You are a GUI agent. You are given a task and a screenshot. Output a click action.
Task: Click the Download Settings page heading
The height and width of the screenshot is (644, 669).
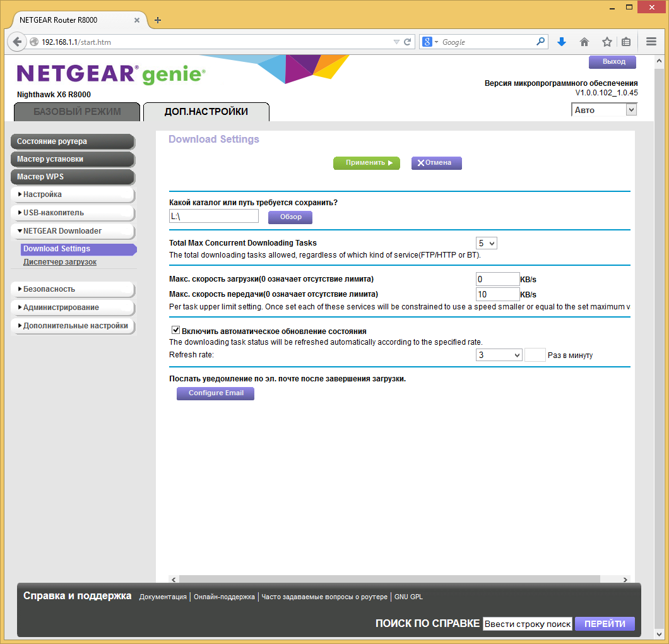click(214, 139)
